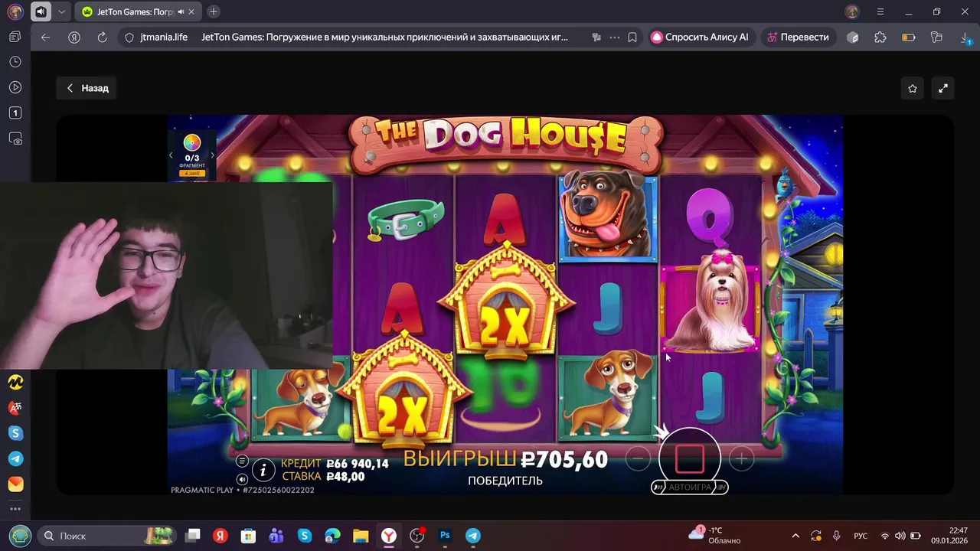This screenshot has width=980, height=551.
Task: Open the page translate icon in address bar
Action: click(597, 37)
